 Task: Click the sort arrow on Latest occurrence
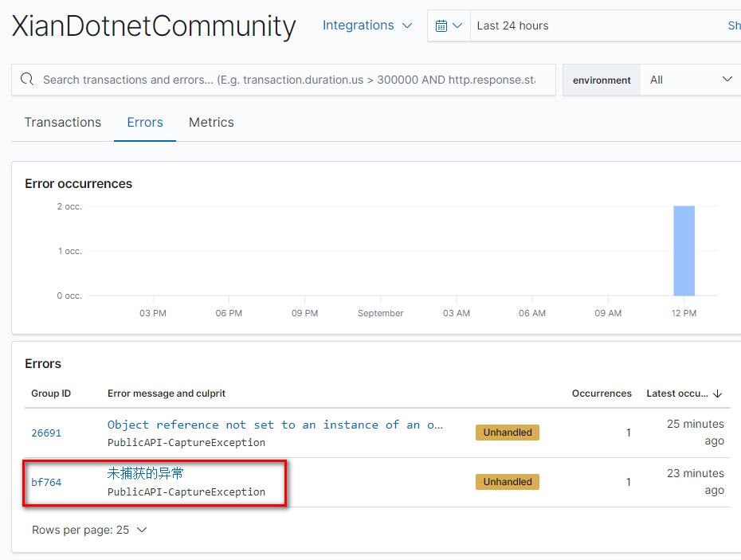point(717,394)
